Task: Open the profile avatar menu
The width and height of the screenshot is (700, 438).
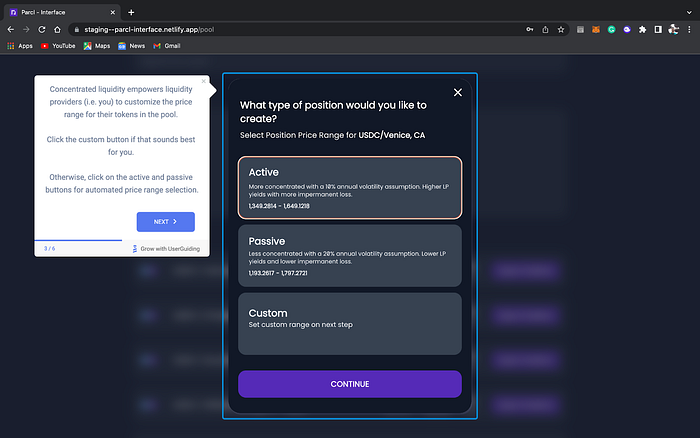Action: click(x=673, y=29)
